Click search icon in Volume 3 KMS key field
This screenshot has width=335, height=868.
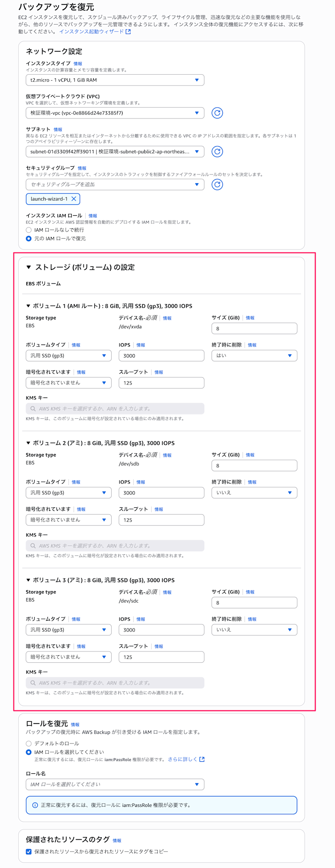[33, 683]
